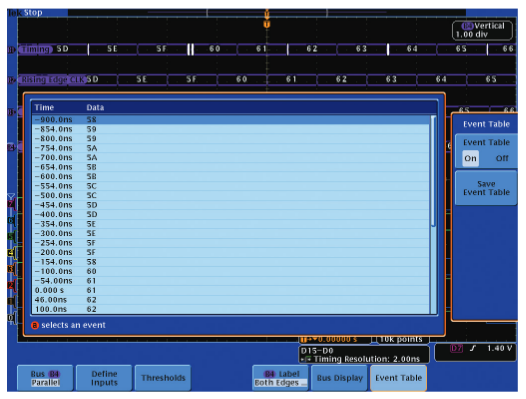Screen dimensions: 526x399
Task: Select the -554.0ns event row
Action: [231, 186]
